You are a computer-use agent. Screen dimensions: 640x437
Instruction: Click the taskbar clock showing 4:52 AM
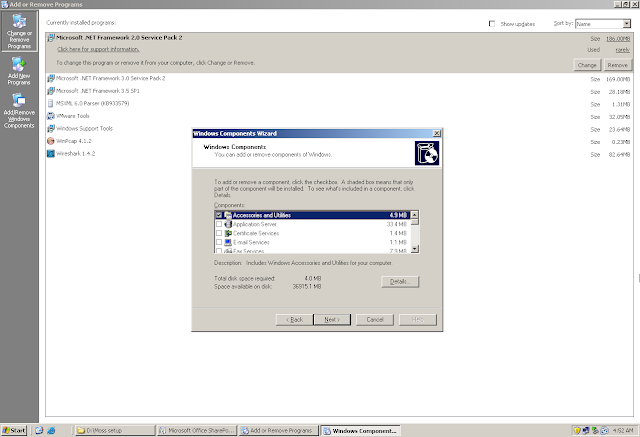point(623,430)
